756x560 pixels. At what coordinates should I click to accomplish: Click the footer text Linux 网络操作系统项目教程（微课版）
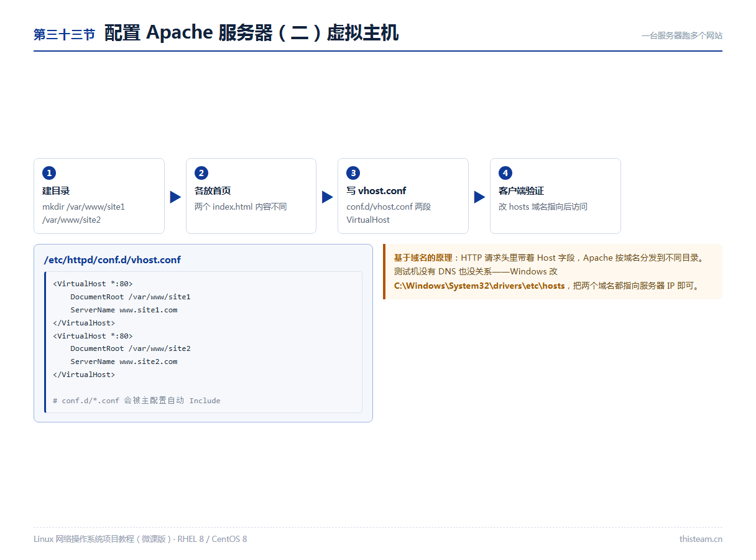point(103,539)
